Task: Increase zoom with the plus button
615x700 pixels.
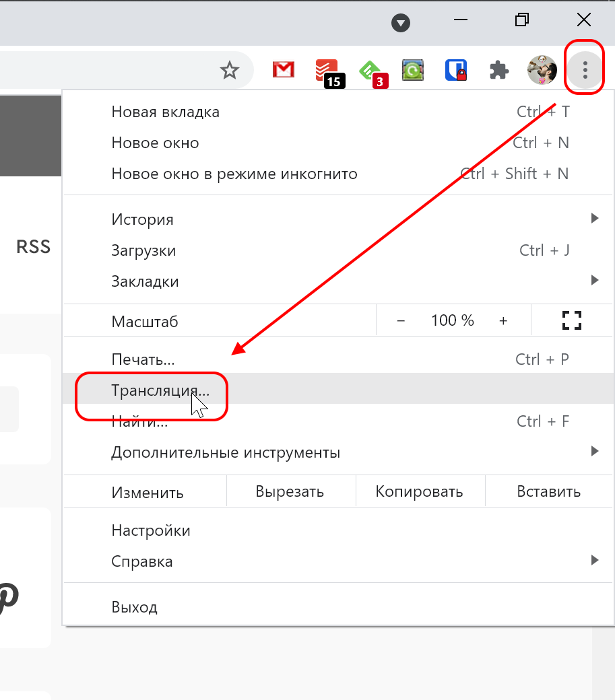Action: [503, 321]
